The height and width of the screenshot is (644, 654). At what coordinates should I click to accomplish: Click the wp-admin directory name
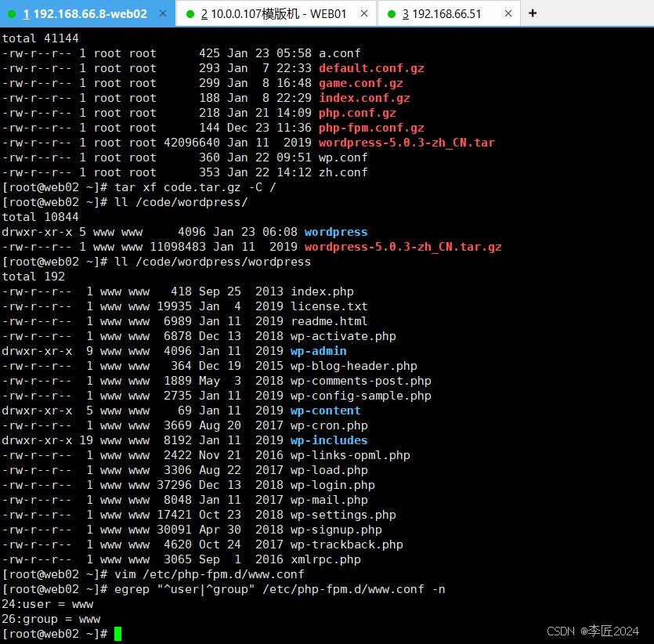pyautogui.click(x=319, y=351)
